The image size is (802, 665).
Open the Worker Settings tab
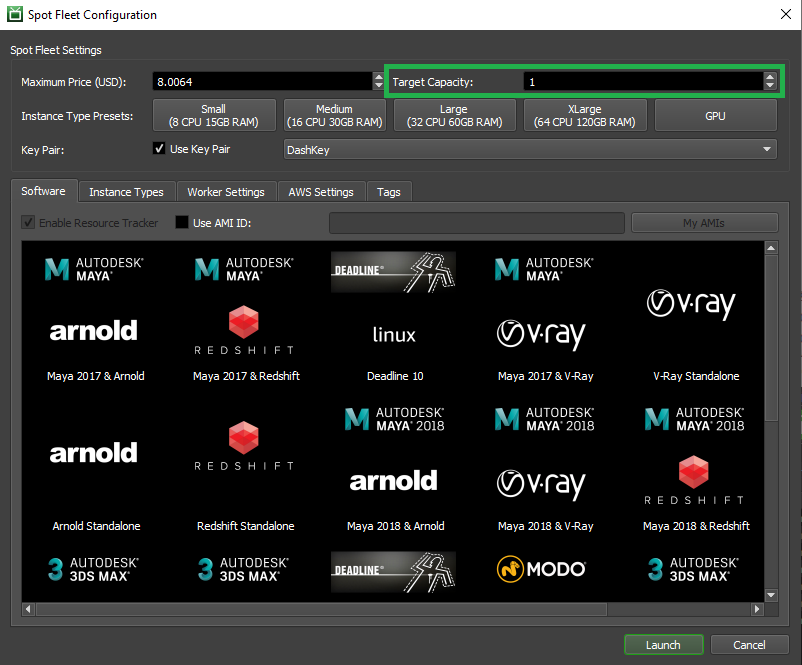pyautogui.click(x=226, y=192)
